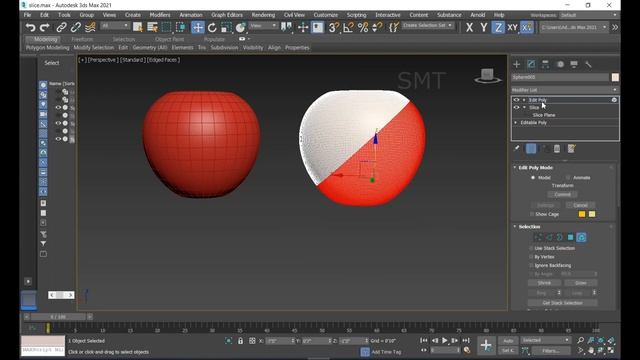Screen dimensions: 640x360
Task: Click Remove modifier trash icon below stack
Action: (x=557, y=149)
